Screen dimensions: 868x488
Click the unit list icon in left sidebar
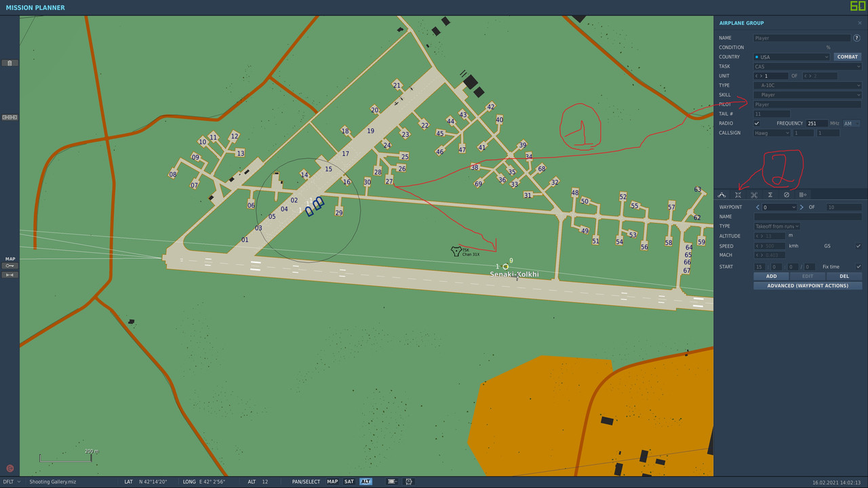point(9,117)
